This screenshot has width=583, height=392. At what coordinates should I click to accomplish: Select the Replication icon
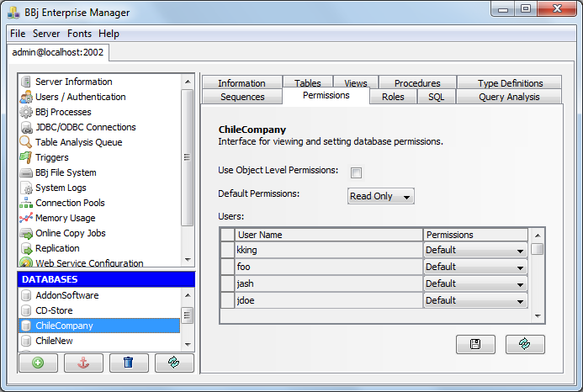click(26, 248)
